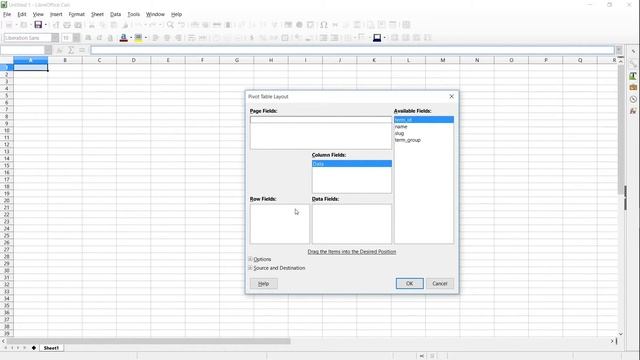
Task: Apply the yellow highlighting color button
Action: tap(138, 38)
